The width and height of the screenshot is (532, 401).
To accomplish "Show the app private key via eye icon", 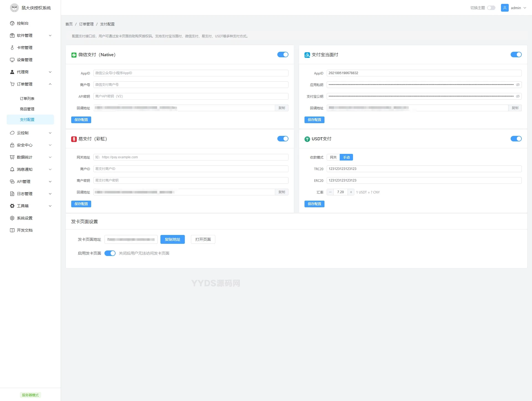I will pyautogui.click(x=518, y=85).
